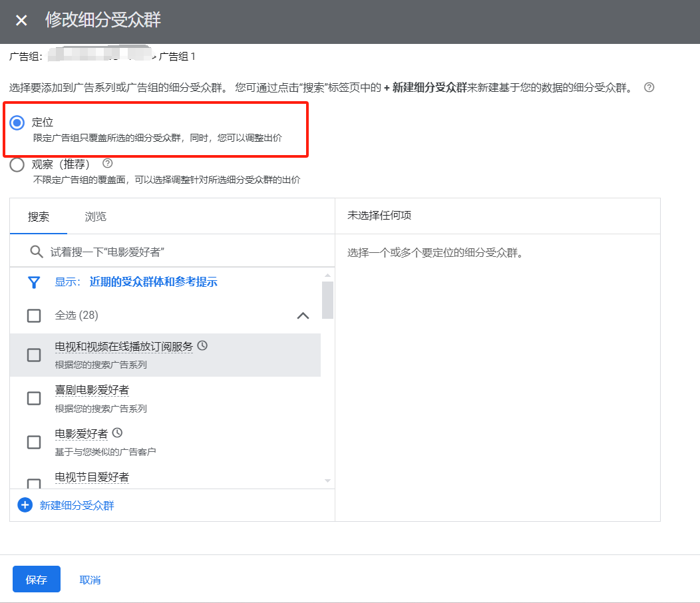Image resolution: width=700 pixels, height=603 pixels.
Task: Click the clock icon beside 电视和视频在线播放订阅服务
Action: click(x=202, y=345)
